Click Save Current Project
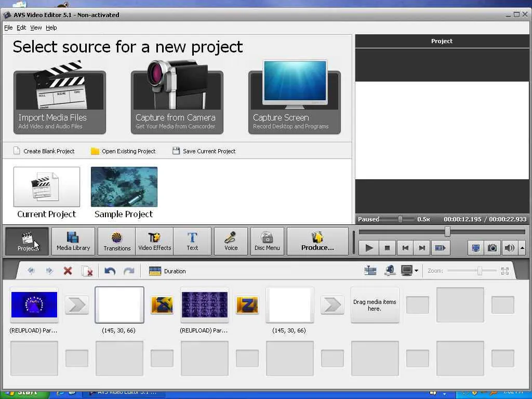The height and width of the screenshot is (399, 532). click(x=204, y=151)
